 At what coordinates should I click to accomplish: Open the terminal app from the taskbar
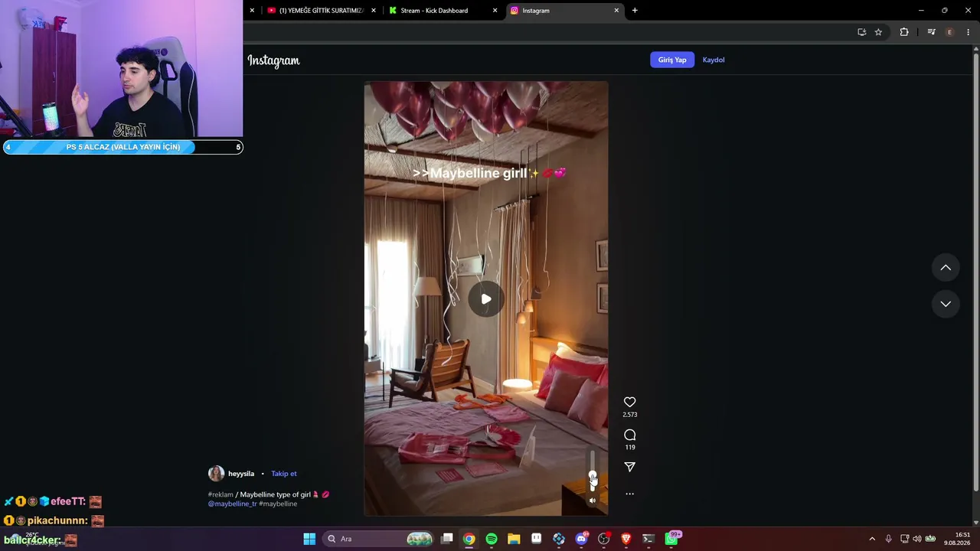click(x=648, y=539)
